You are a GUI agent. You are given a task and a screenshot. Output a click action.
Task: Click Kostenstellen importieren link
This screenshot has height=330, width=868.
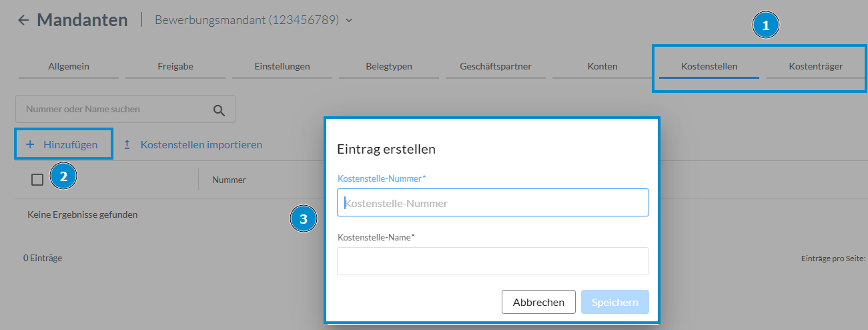201,144
